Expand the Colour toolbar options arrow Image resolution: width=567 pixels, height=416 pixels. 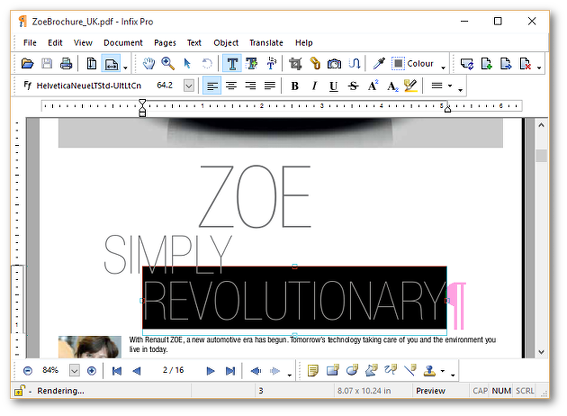coord(443,67)
